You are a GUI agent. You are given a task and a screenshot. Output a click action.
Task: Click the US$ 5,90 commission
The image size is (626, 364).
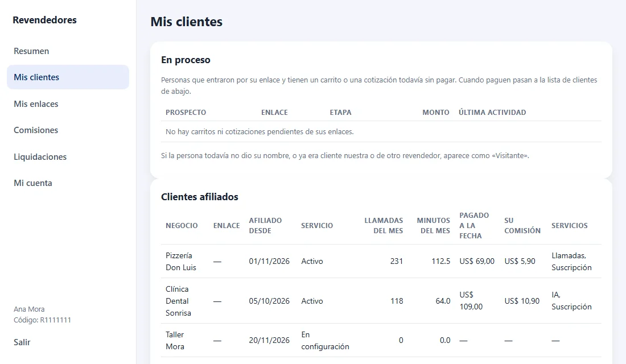point(520,262)
